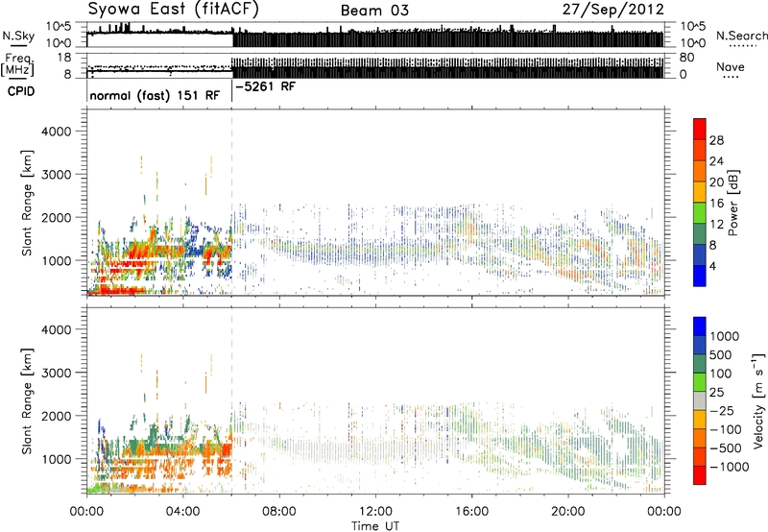Click the 'N.Sky' legend label
Screen dimensions: 768x532
click(18, 36)
